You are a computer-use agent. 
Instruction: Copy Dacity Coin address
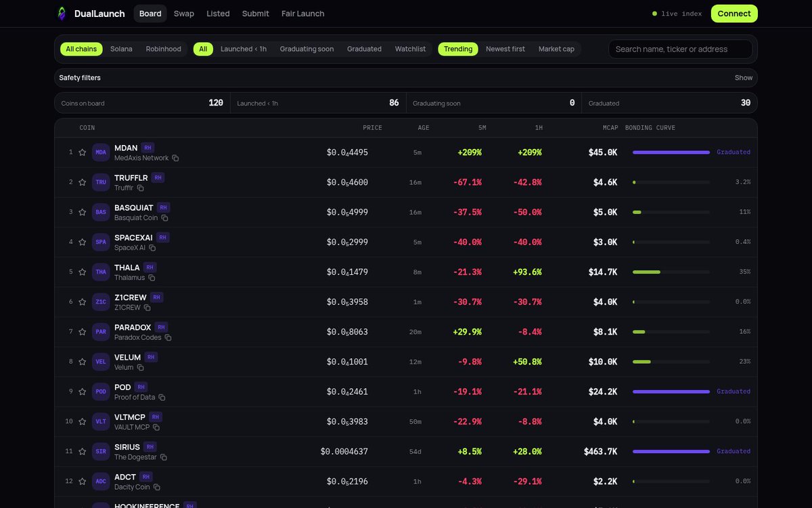coord(156,487)
